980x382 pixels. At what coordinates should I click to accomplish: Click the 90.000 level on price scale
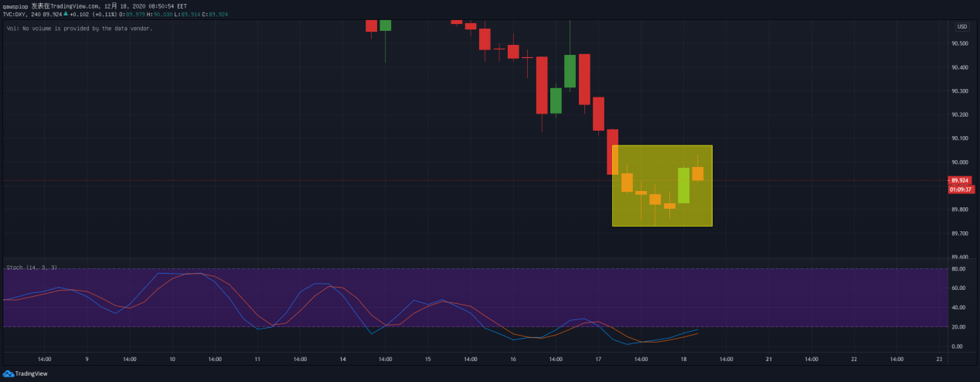(x=961, y=162)
